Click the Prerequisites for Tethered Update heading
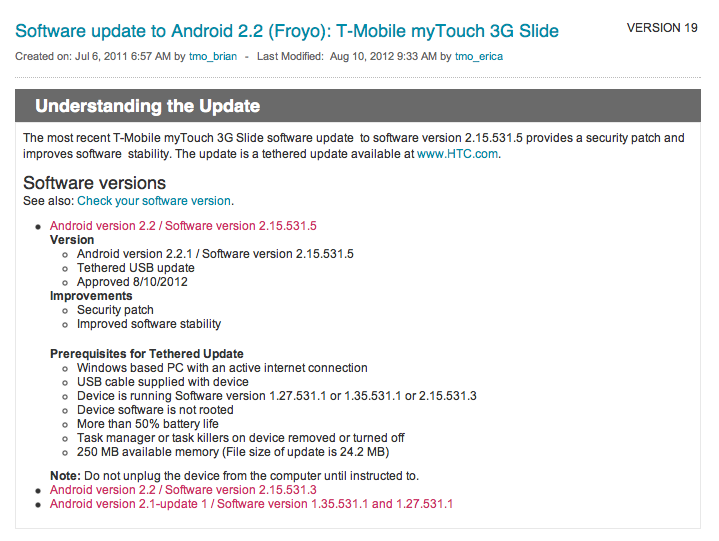 click(147, 353)
